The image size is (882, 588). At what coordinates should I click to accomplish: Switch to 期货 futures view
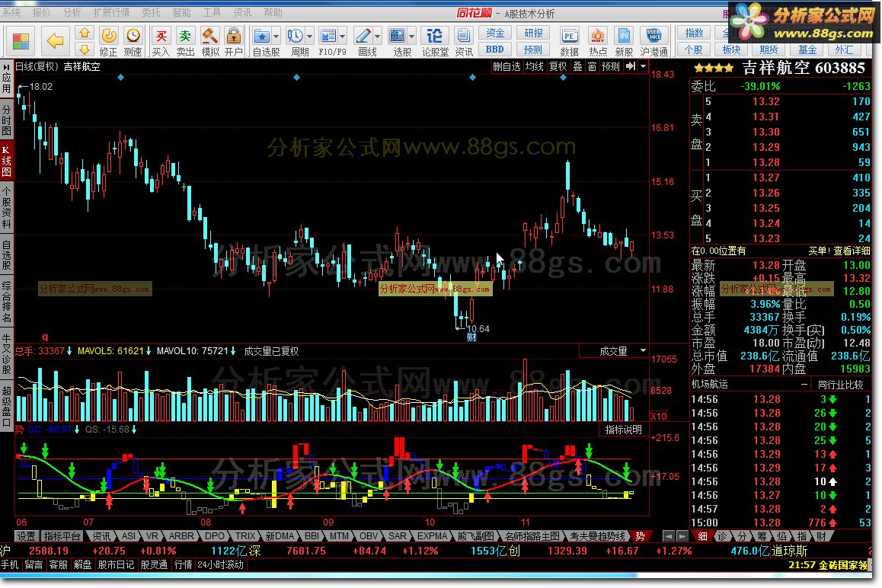(769, 50)
